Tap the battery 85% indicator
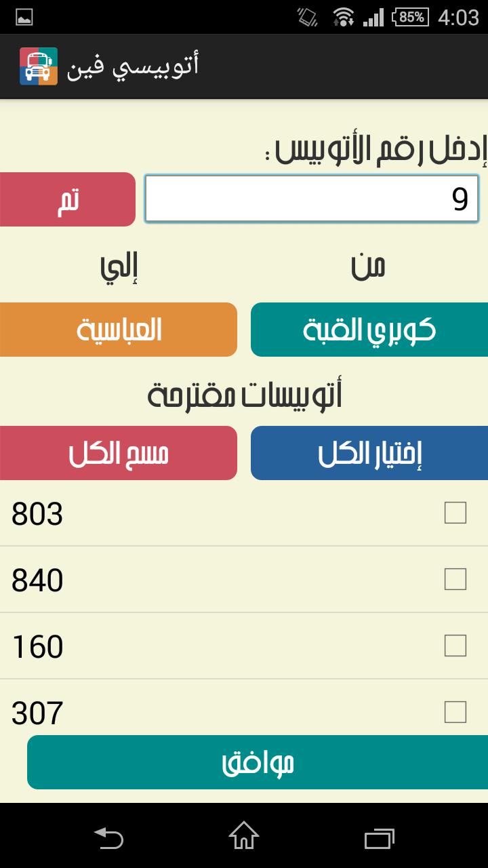The width and height of the screenshot is (488, 868). coord(411,17)
